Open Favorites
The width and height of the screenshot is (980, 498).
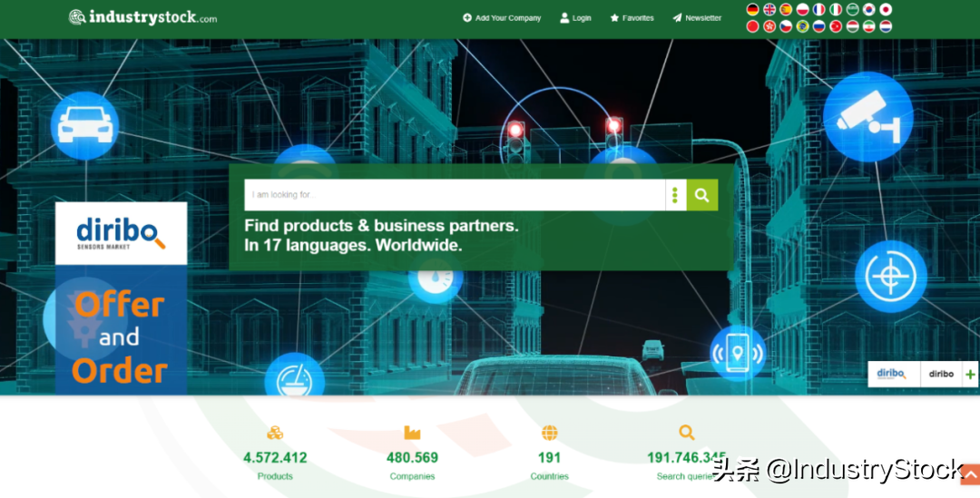click(632, 18)
